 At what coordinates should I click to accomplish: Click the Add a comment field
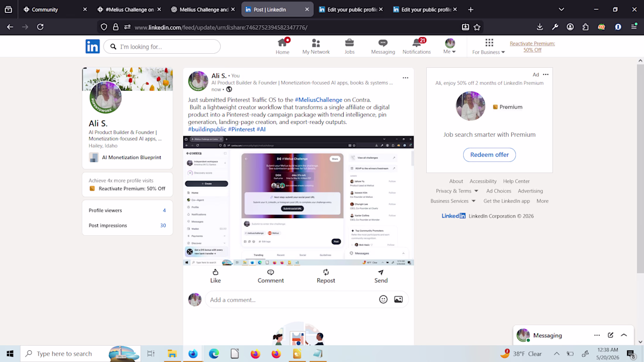(292, 299)
